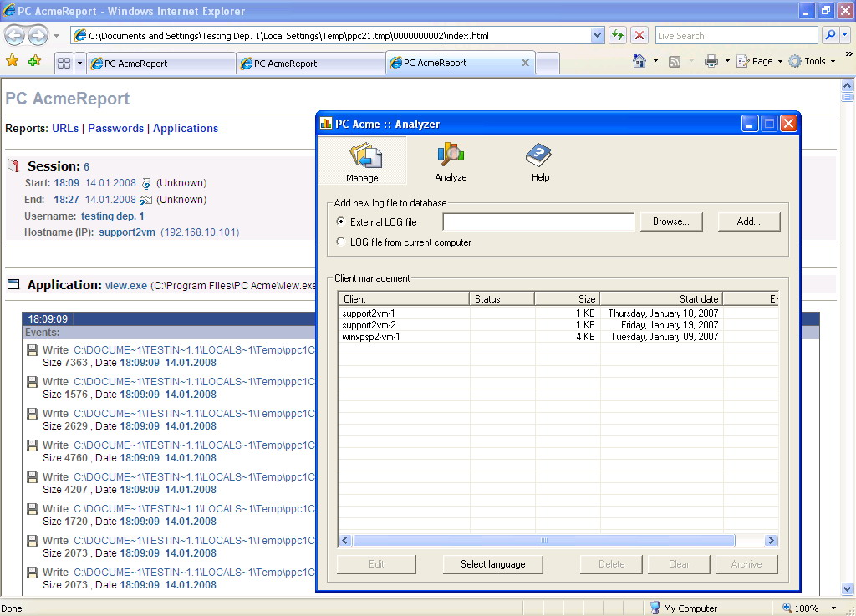The height and width of the screenshot is (616, 856).
Task: Click the Analyze magnifier icon
Action: 451,155
